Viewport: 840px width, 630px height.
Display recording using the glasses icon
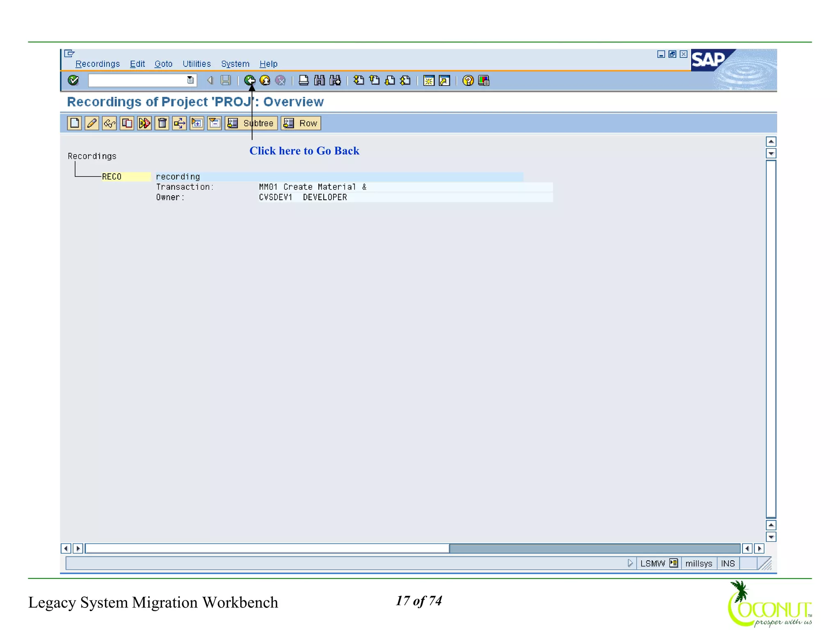click(x=110, y=123)
